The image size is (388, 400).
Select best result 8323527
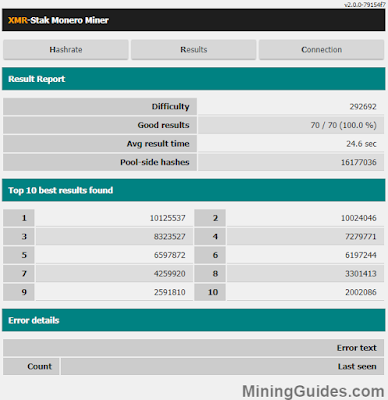[x=169, y=237]
